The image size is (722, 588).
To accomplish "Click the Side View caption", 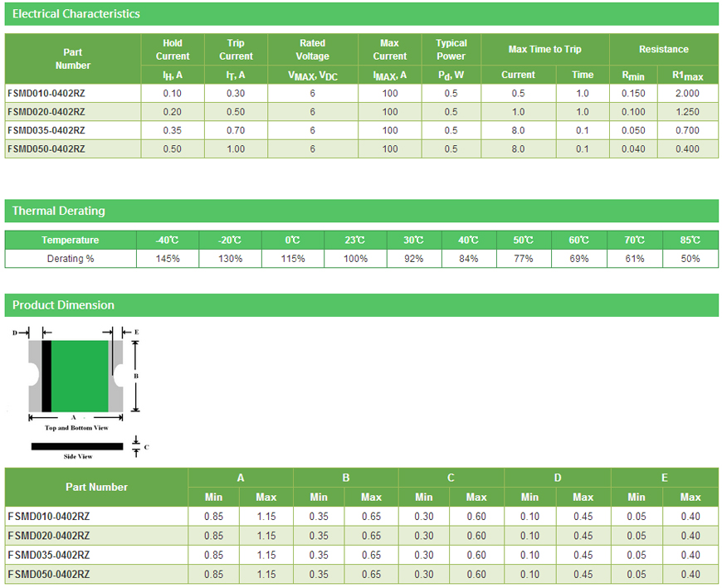I will point(78,456).
